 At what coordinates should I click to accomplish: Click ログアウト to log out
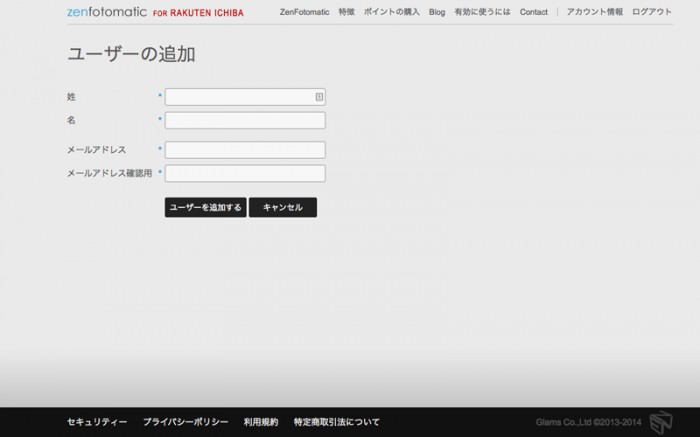[x=652, y=12]
